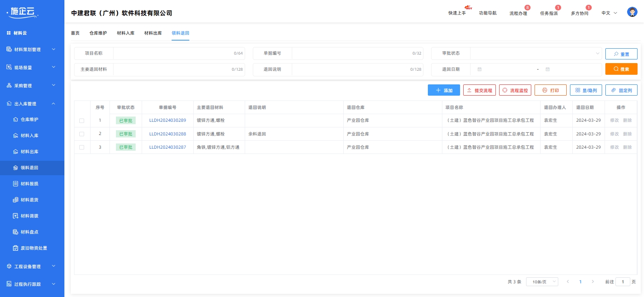Check the row 3 checkbox
The height and width of the screenshot is (297, 644).
[x=82, y=147]
